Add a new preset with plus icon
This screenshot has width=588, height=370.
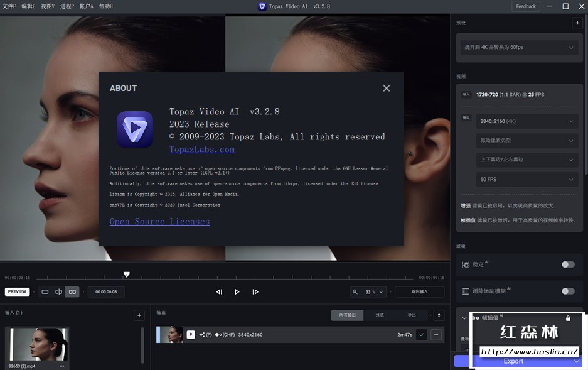tap(577, 23)
